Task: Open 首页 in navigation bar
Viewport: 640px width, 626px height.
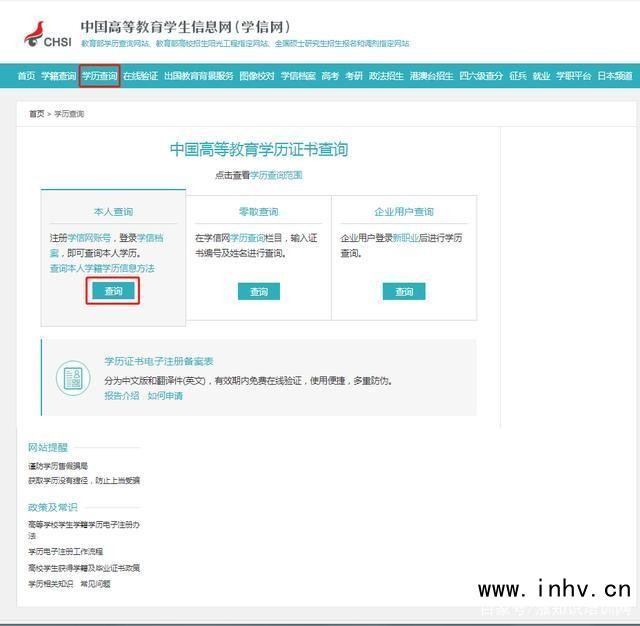Action: pos(26,76)
